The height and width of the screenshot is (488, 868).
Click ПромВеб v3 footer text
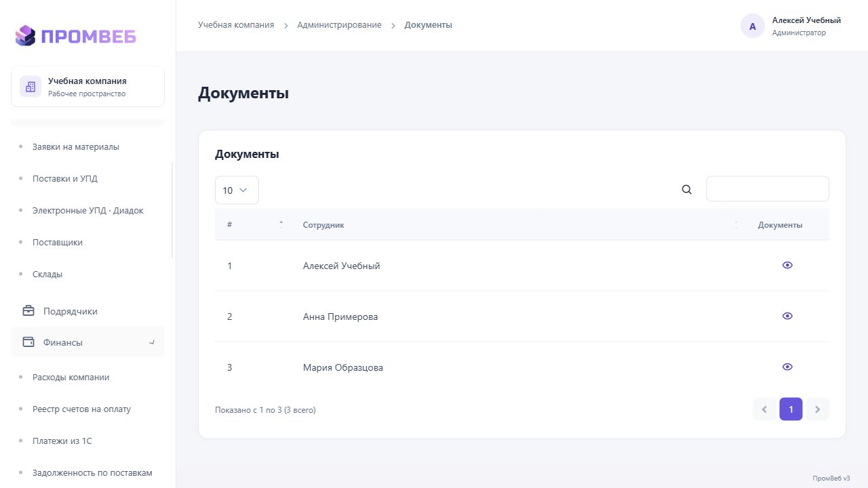[x=831, y=478]
